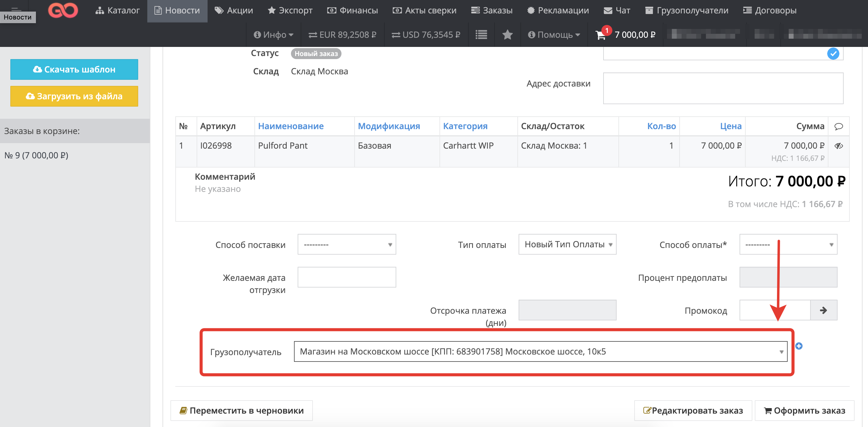Open the Каталог menu item
Viewport: 868px width, 427px height.
pos(117,10)
